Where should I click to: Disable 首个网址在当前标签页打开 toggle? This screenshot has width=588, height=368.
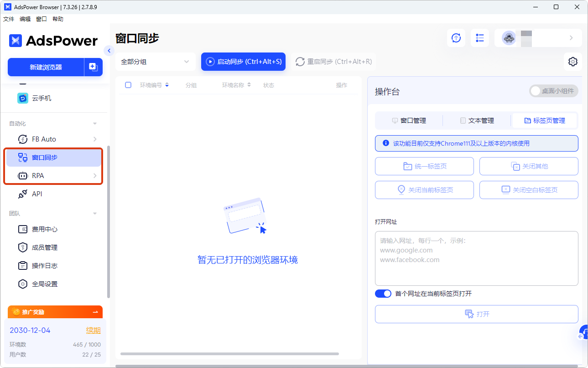tap(383, 294)
